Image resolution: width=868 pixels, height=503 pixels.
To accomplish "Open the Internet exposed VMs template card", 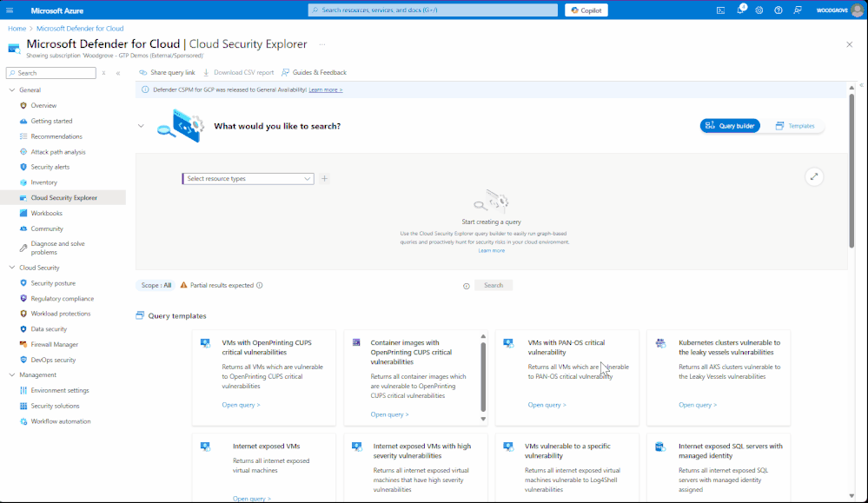I will coord(263,468).
